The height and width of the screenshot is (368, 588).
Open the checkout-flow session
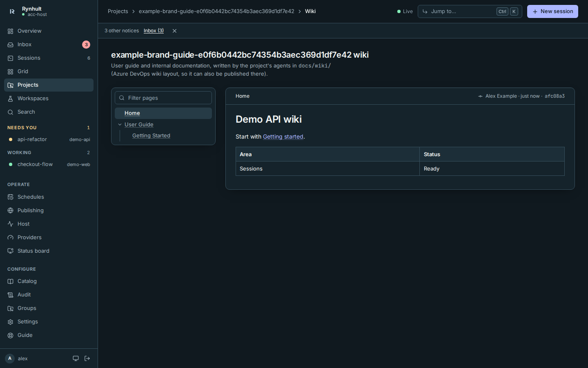tap(49, 164)
